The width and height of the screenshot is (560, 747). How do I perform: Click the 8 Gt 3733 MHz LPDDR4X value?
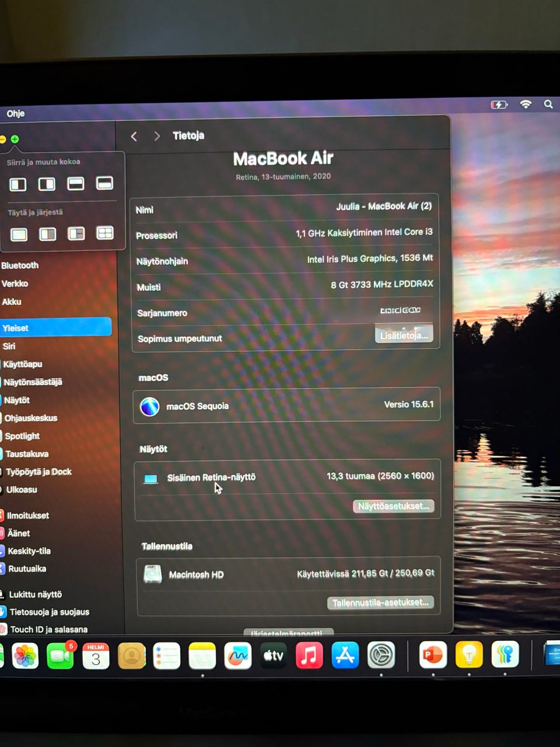382,284
